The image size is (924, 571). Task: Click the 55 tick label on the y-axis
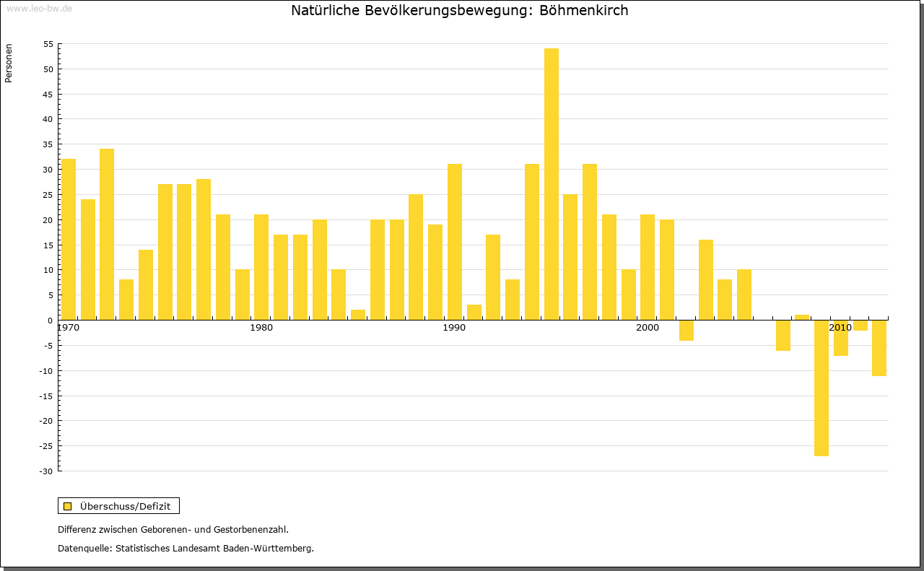tap(48, 44)
